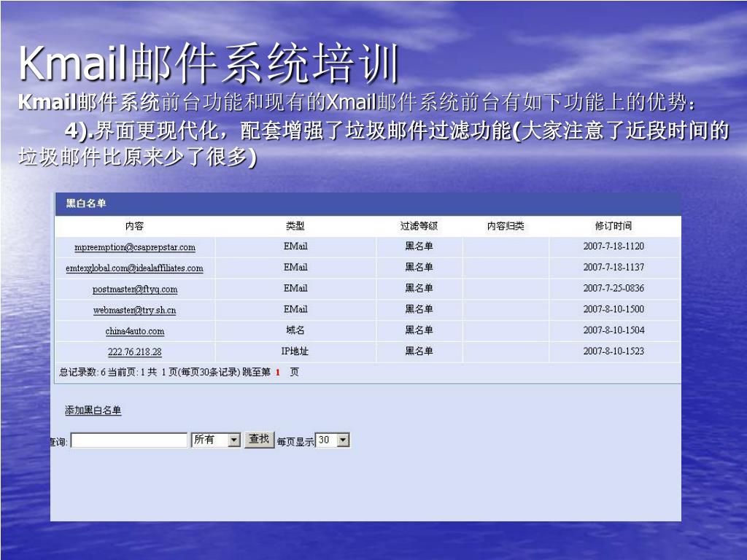The height and width of the screenshot is (560, 747).
Task: Click the 添加黑白名单 link
Action: [x=93, y=410]
